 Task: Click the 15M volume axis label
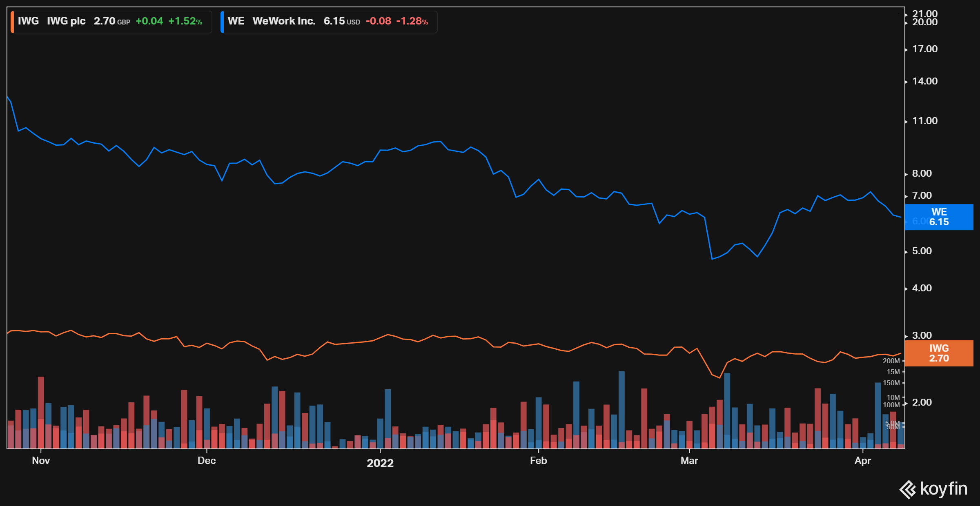tap(893, 372)
